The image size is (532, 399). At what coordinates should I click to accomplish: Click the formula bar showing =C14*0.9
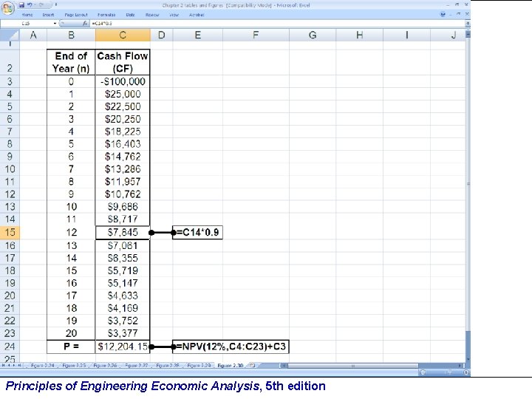pos(276,24)
